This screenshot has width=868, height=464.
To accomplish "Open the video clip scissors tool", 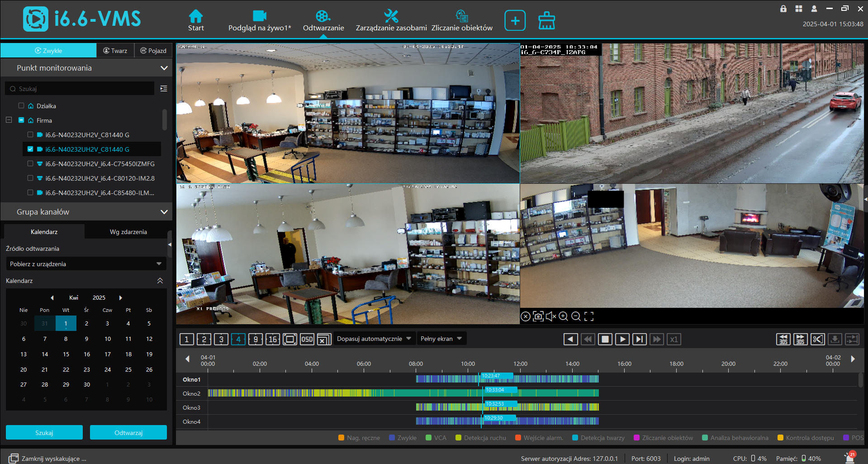I will pyautogui.click(x=817, y=339).
